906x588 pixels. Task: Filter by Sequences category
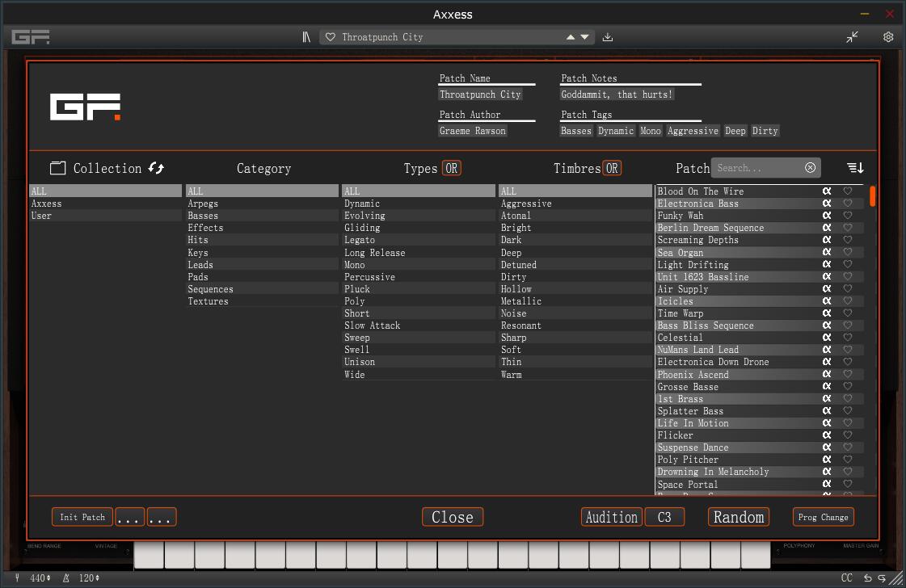[x=262, y=289]
